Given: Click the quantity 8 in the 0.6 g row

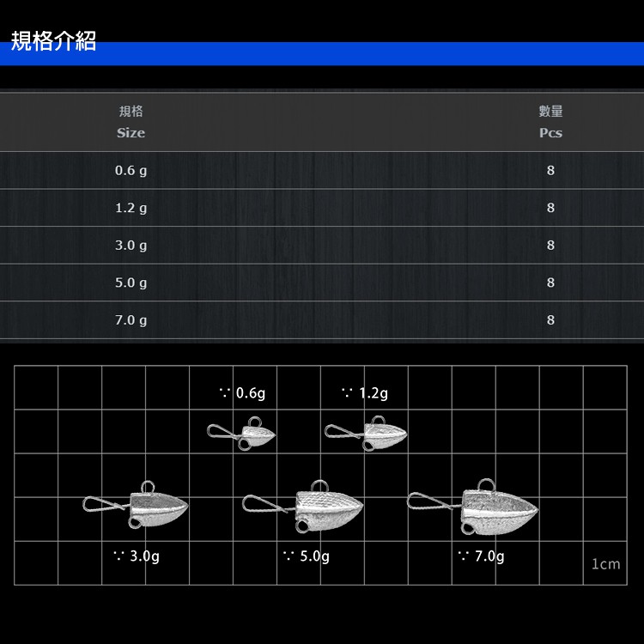Looking at the screenshot, I should click(x=550, y=171).
